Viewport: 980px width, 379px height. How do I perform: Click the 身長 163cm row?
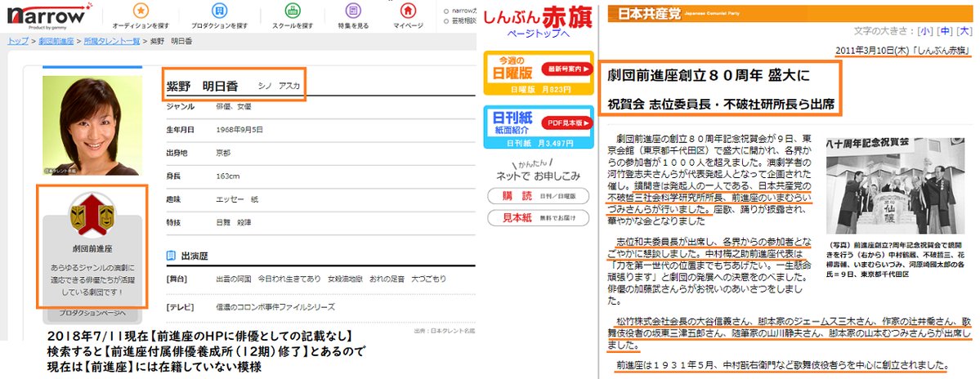[x=320, y=176]
